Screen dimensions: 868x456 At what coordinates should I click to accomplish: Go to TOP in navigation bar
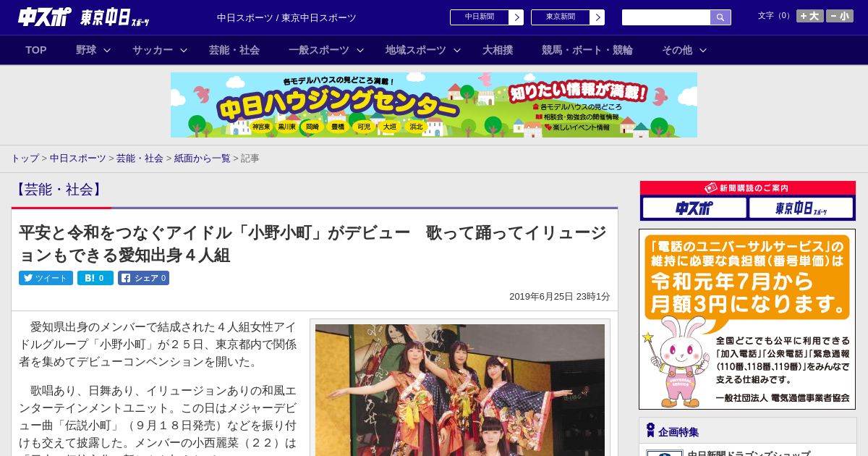36,50
